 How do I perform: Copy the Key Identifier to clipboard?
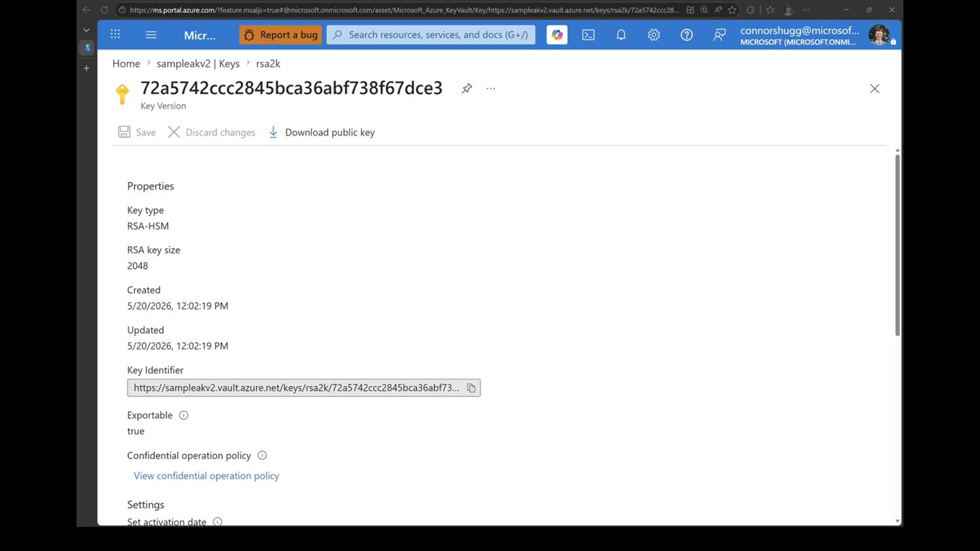[x=471, y=387]
